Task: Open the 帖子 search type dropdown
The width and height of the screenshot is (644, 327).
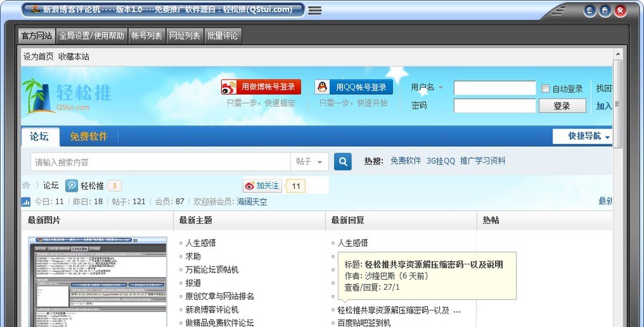Action: click(x=309, y=162)
